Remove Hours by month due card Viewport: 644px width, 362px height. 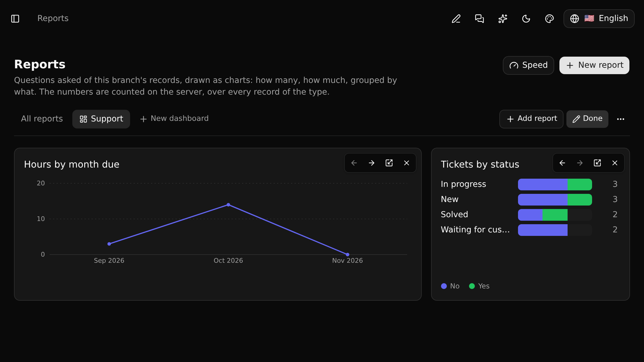pos(407,163)
